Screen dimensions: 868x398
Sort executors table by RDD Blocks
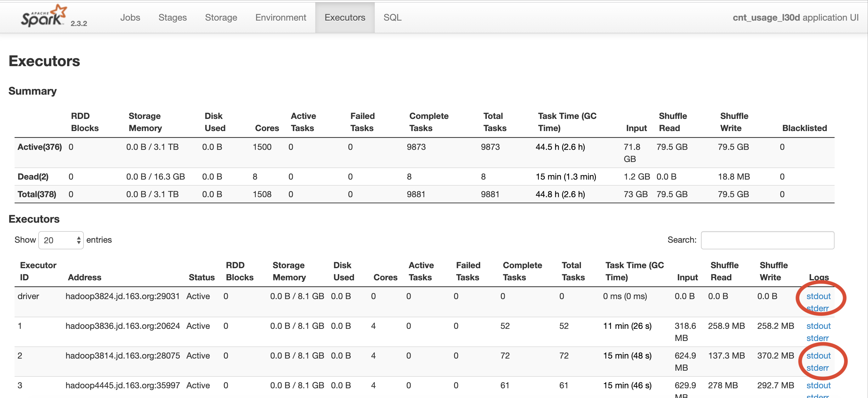click(x=240, y=271)
